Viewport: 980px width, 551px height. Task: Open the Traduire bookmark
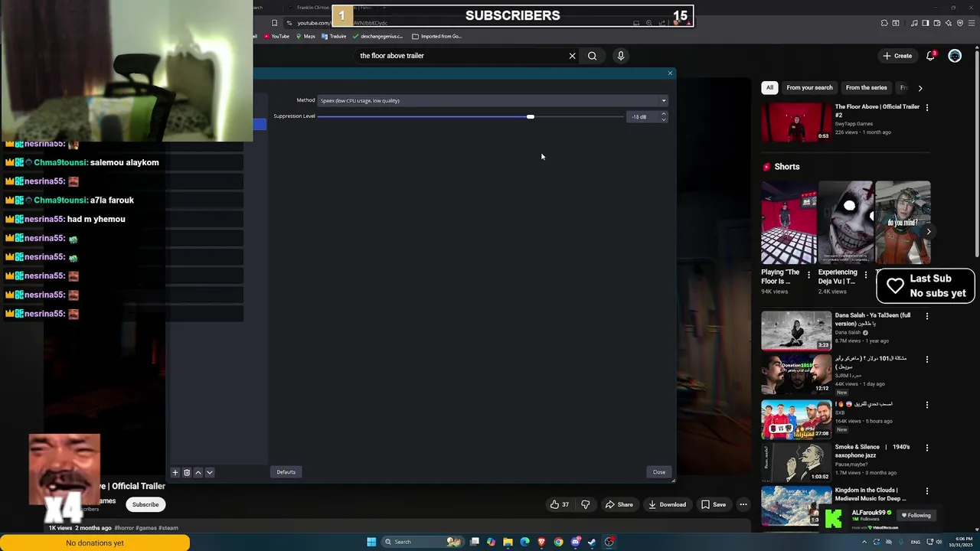point(334,36)
